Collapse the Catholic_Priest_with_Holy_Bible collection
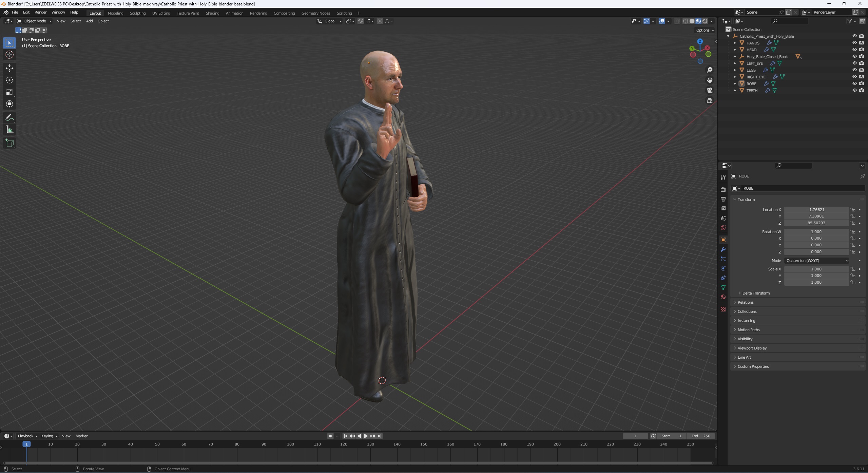 [728, 36]
